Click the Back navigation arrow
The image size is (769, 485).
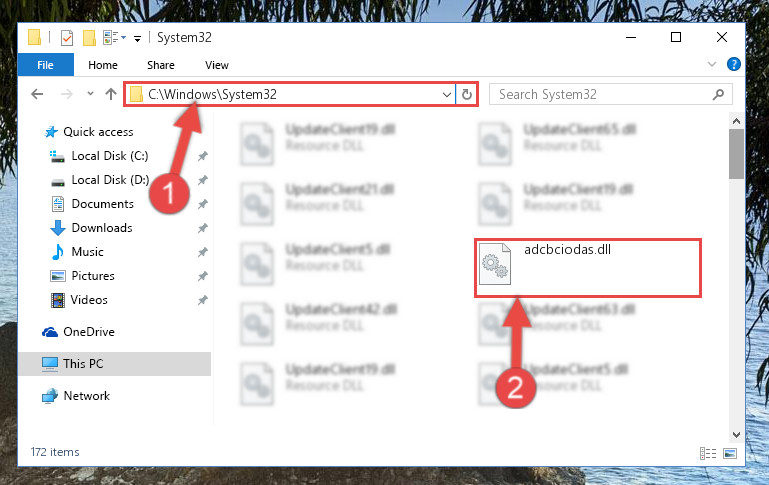click(37, 94)
